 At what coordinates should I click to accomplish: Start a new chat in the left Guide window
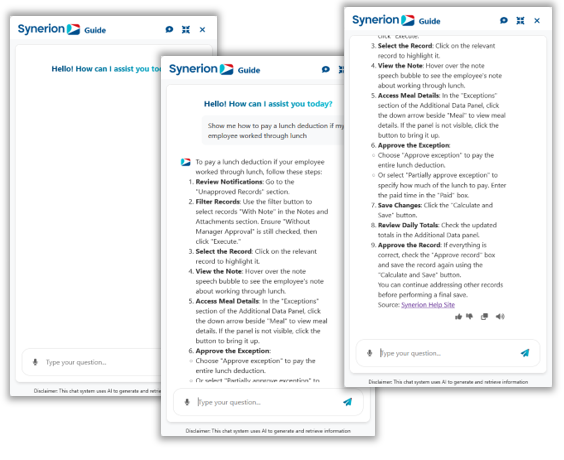169,29
